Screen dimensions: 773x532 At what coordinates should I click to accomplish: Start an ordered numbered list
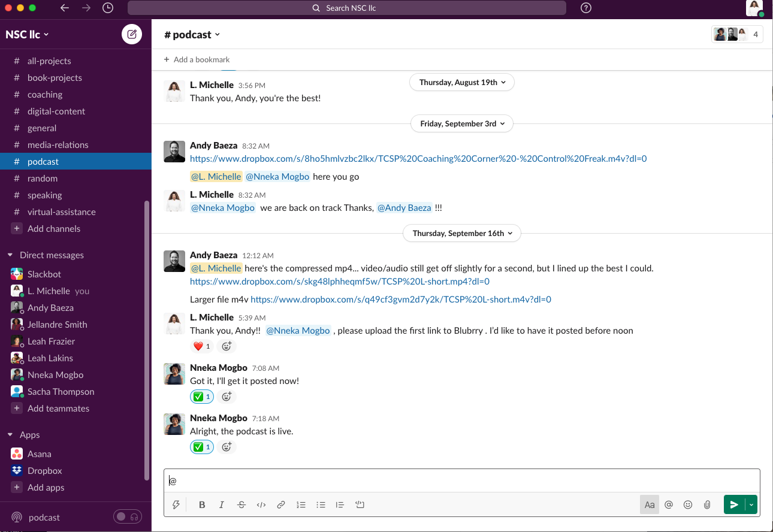(x=301, y=504)
